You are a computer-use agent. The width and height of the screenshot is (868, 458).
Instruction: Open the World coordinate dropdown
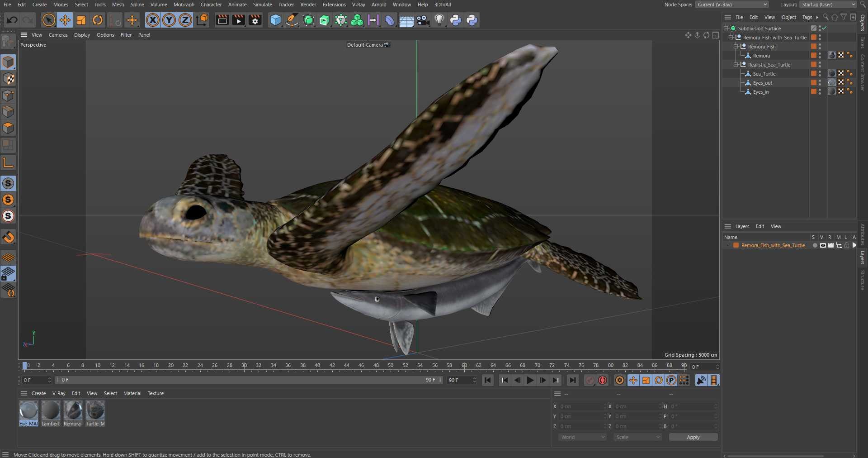pos(582,437)
